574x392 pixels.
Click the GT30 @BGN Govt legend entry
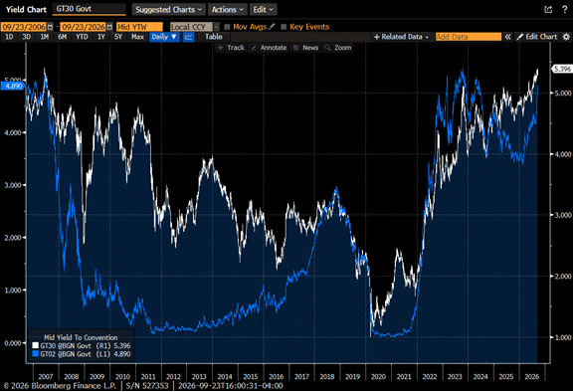point(82,345)
